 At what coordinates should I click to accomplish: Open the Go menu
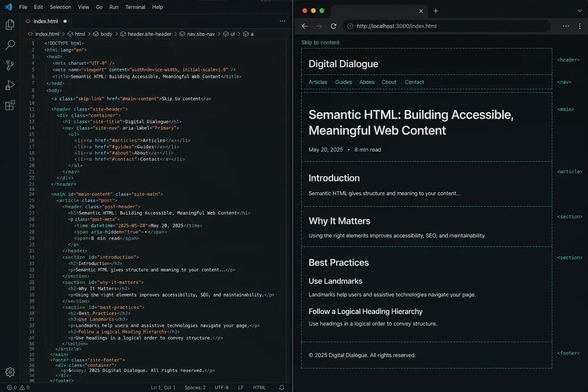coord(99,6)
